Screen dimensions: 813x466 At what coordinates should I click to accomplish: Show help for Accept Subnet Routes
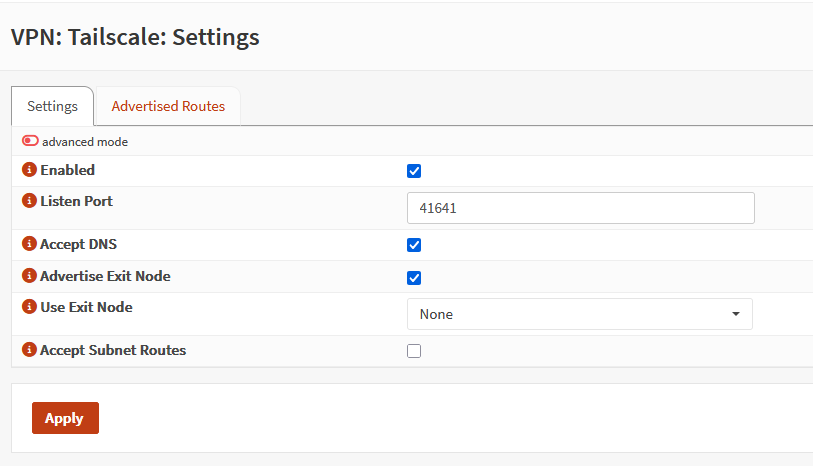tap(29, 350)
